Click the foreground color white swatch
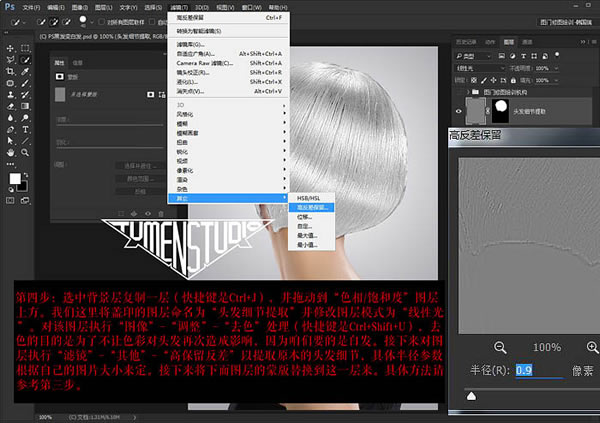600x423 pixels. click(x=15, y=178)
